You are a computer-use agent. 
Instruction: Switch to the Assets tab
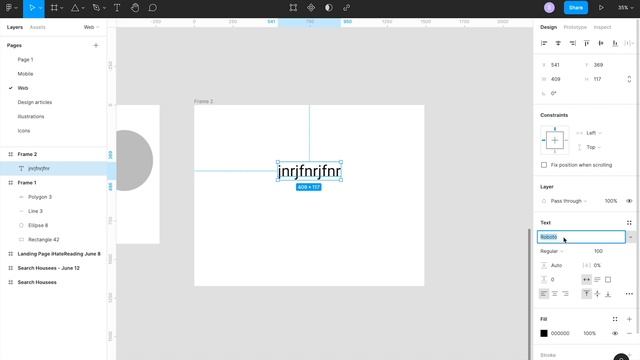[x=38, y=27]
